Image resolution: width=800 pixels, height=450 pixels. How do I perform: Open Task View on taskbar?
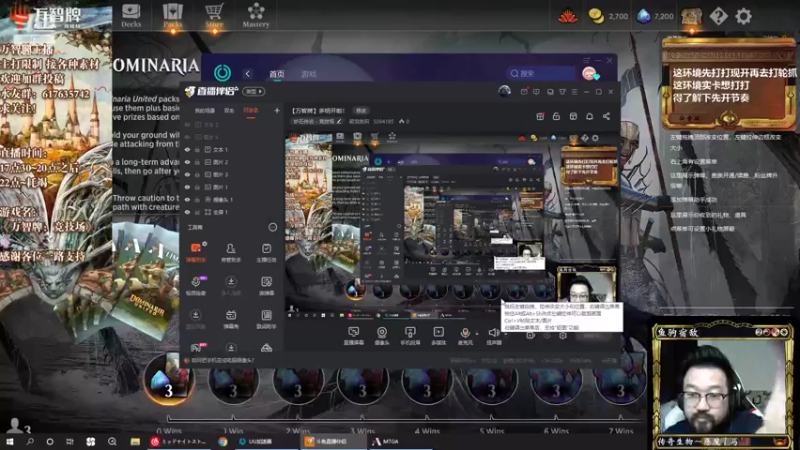tap(69, 441)
